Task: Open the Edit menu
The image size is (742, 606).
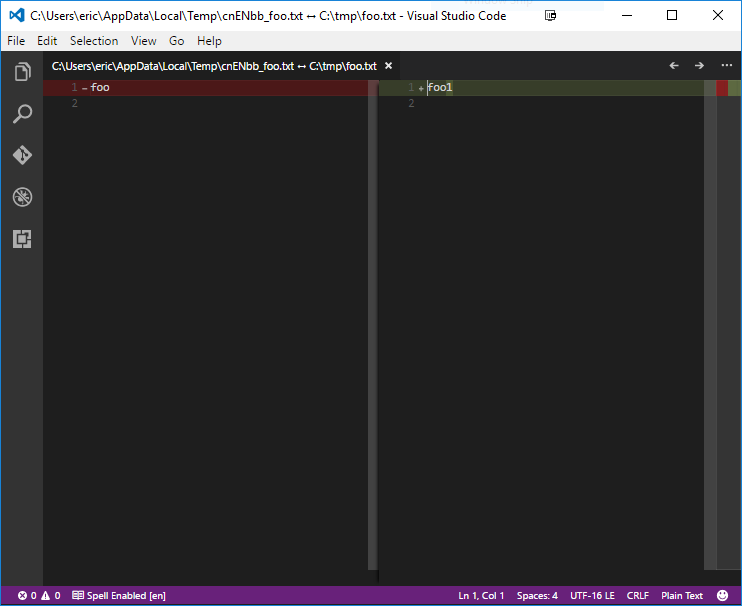Action: tap(47, 41)
